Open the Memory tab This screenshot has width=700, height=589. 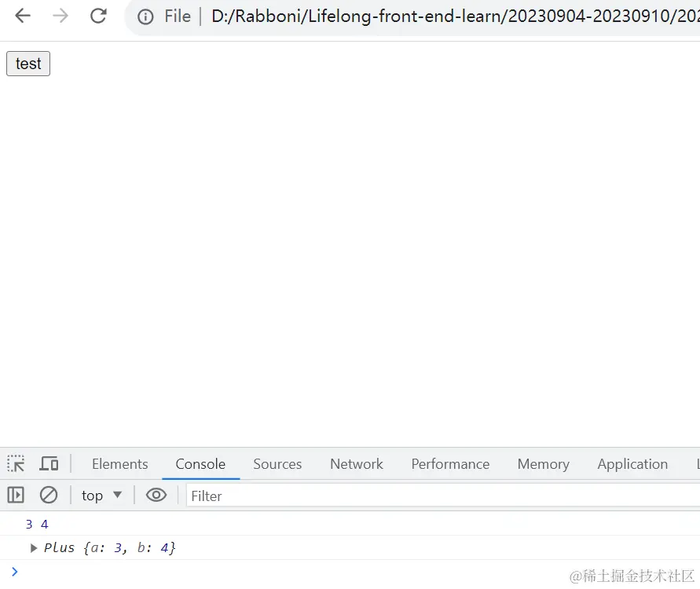point(544,464)
